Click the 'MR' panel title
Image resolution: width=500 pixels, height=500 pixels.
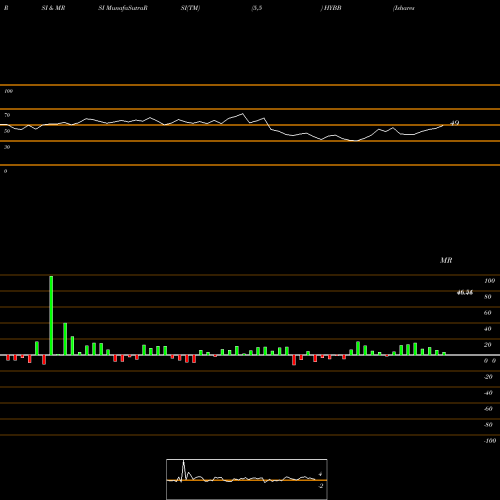[446, 260]
